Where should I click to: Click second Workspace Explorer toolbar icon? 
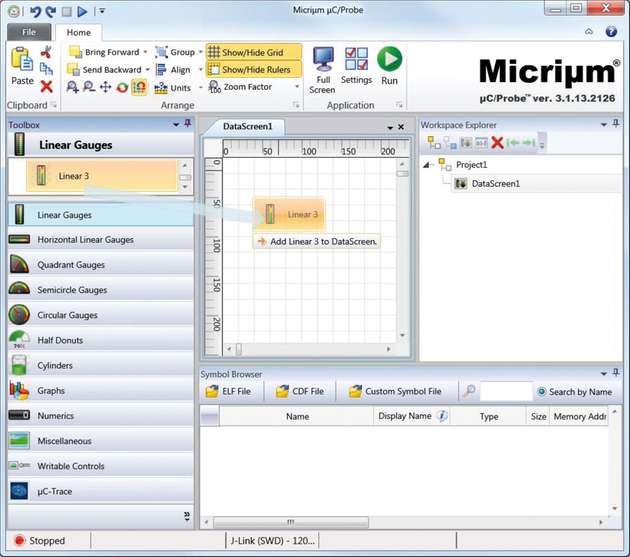(450, 143)
